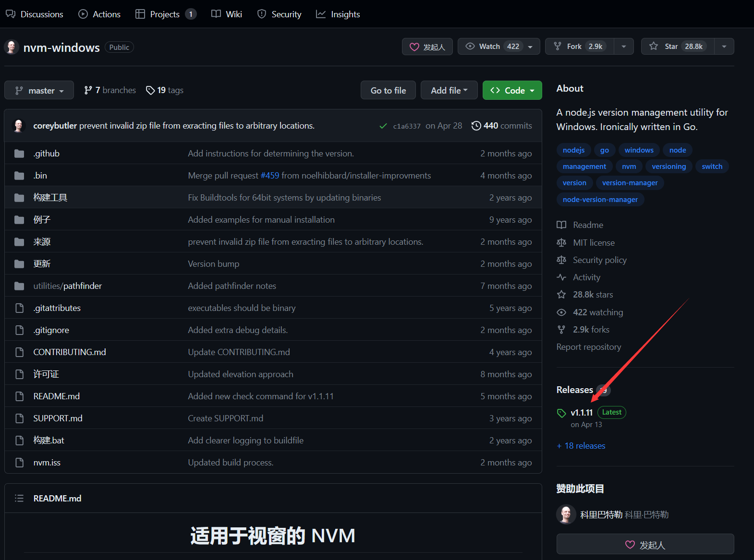Click the folder icon beside .github
This screenshot has width=754, height=560.
coord(19,154)
